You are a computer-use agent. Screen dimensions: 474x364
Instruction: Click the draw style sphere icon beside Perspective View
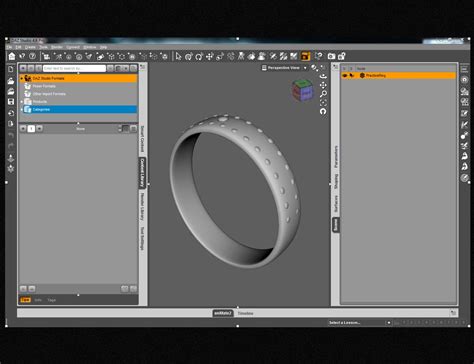pos(314,68)
